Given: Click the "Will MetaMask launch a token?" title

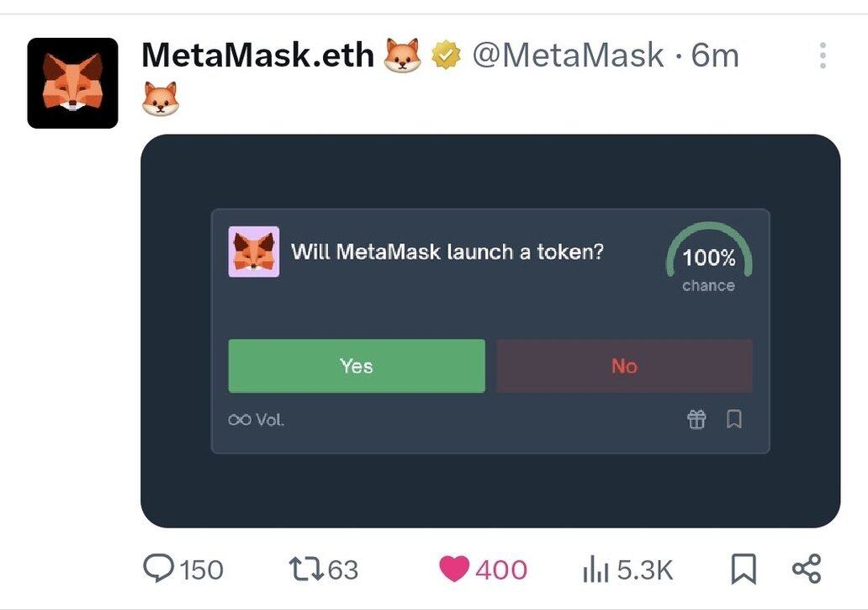Looking at the screenshot, I should pos(447,252).
